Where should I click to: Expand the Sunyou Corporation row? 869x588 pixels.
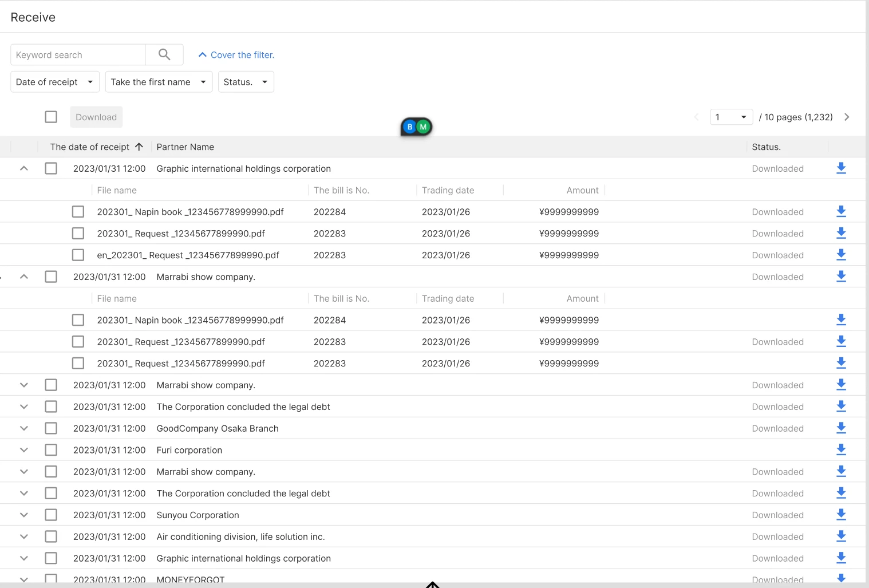tap(24, 515)
